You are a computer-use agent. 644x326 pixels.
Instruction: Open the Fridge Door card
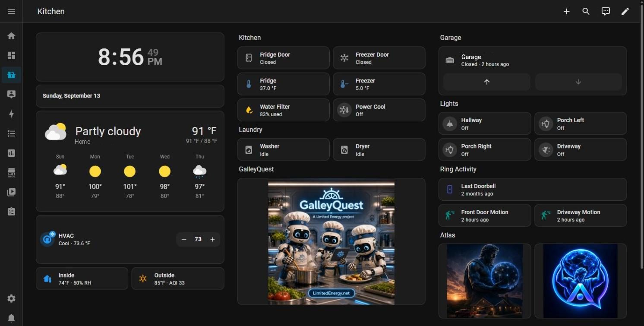(x=284, y=58)
